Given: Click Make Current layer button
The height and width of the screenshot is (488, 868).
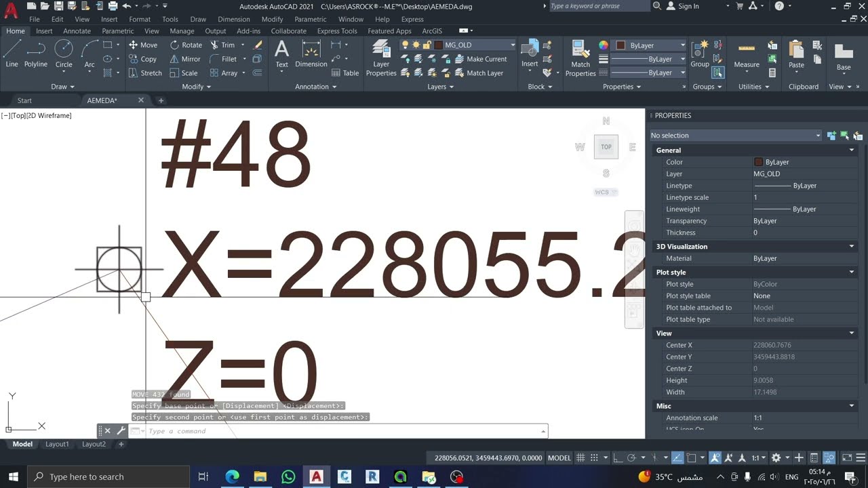Looking at the screenshot, I should [x=479, y=59].
